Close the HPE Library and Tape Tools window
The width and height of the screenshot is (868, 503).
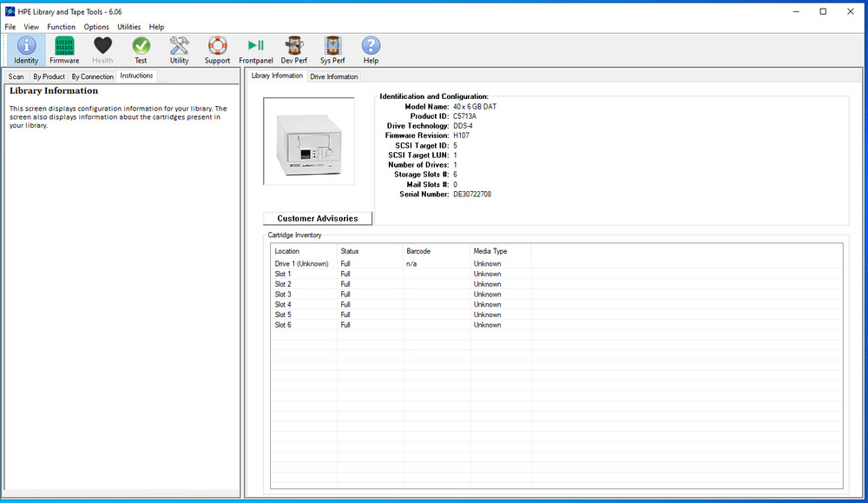pos(851,11)
